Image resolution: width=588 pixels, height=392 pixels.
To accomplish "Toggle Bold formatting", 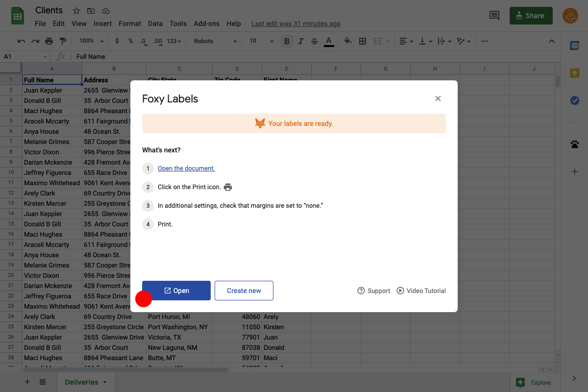I will click(x=287, y=41).
